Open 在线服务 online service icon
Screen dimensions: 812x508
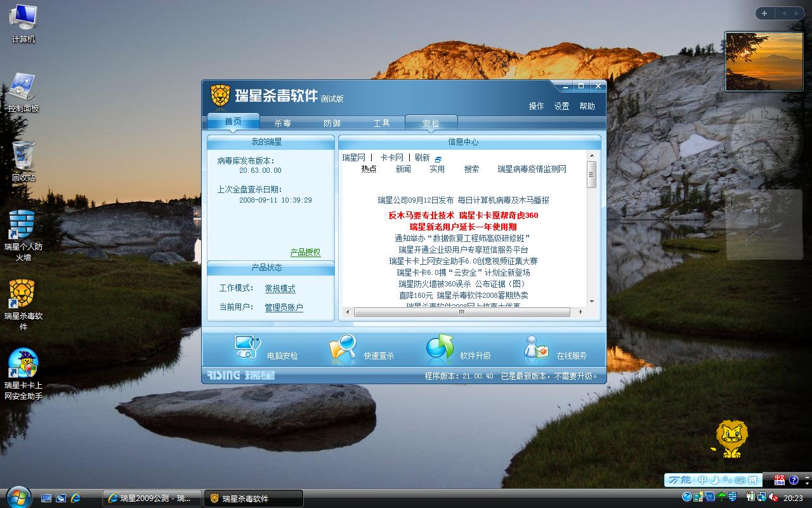click(x=536, y=348)
